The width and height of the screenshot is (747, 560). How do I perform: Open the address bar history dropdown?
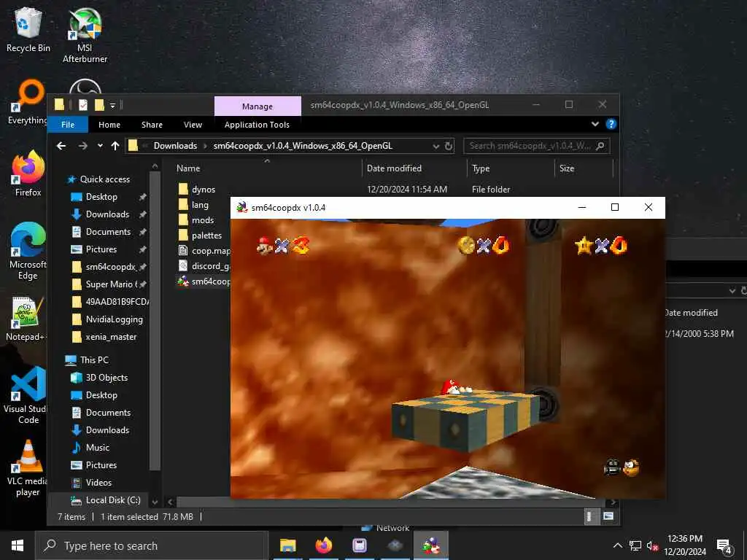click(x=436, y=146)
